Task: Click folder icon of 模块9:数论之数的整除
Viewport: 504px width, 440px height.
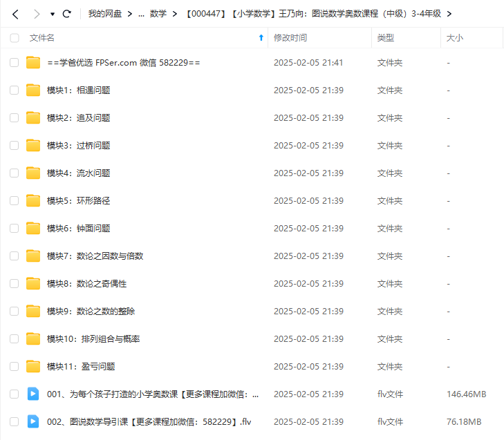Action: point(33,311)
